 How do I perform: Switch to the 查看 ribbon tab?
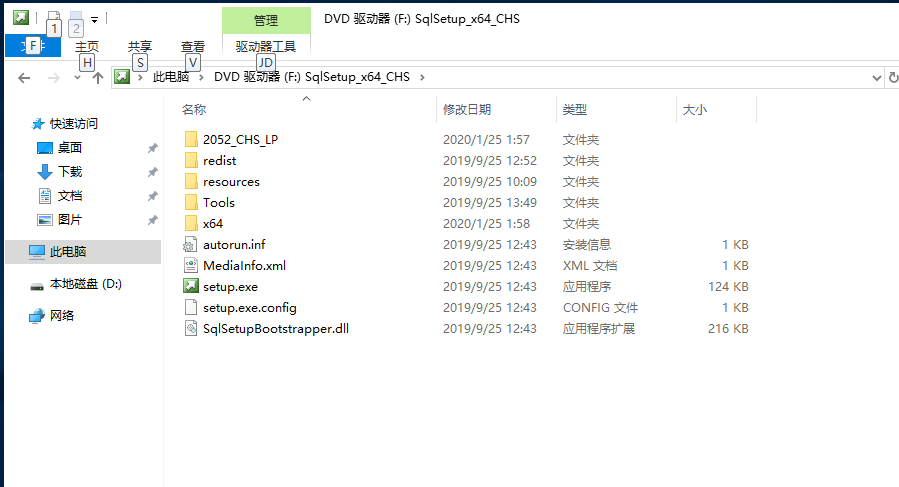[193, 46]
